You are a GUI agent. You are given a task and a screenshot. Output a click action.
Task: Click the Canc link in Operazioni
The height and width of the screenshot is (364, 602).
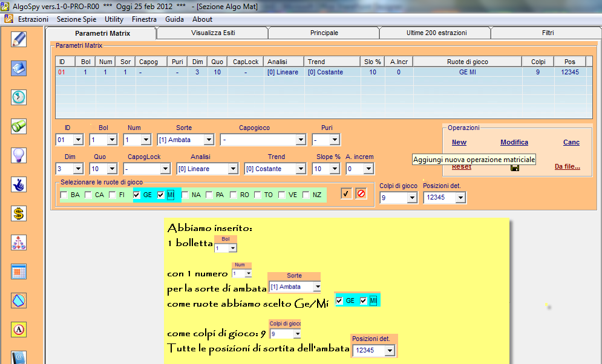click(x=571, y=142)
